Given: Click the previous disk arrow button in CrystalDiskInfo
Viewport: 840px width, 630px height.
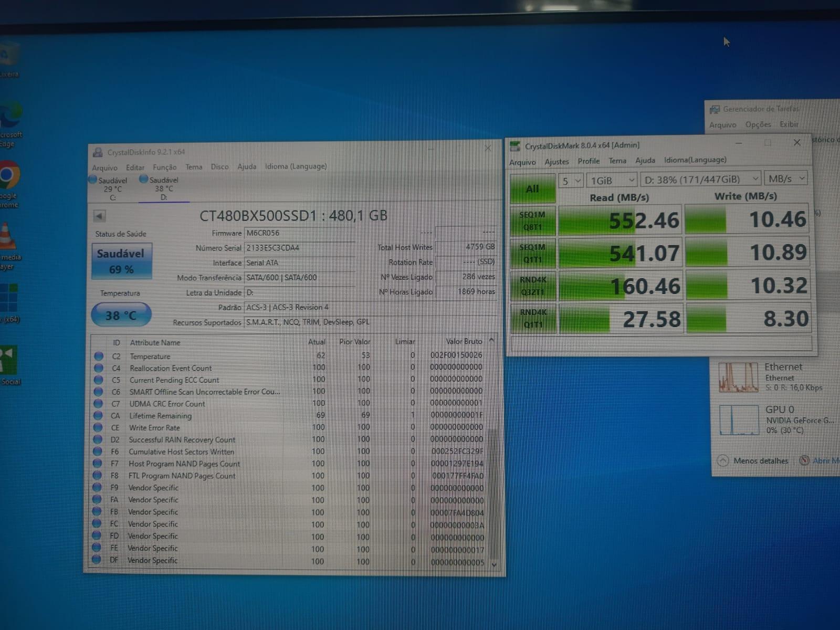Looking at the screenshot, I should (x=99, y=216).
